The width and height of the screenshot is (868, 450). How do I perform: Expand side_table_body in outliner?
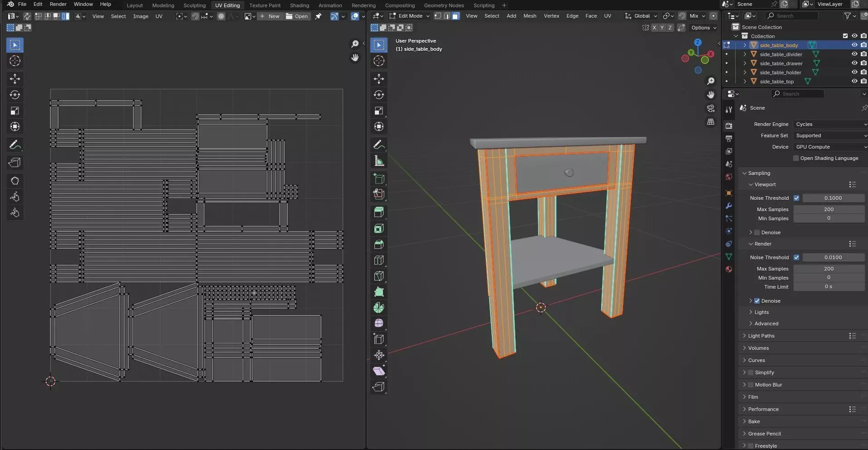(745, 45)
